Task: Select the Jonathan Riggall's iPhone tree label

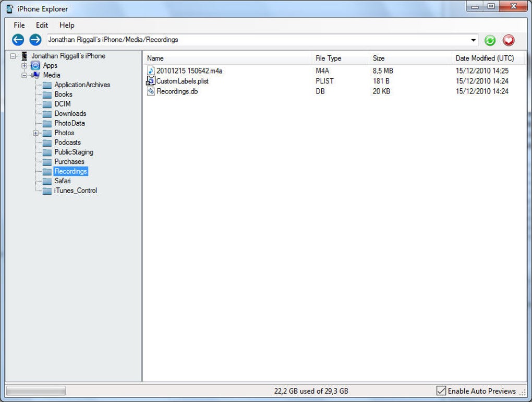Action: pyautogui.click(x=68, y=56)
